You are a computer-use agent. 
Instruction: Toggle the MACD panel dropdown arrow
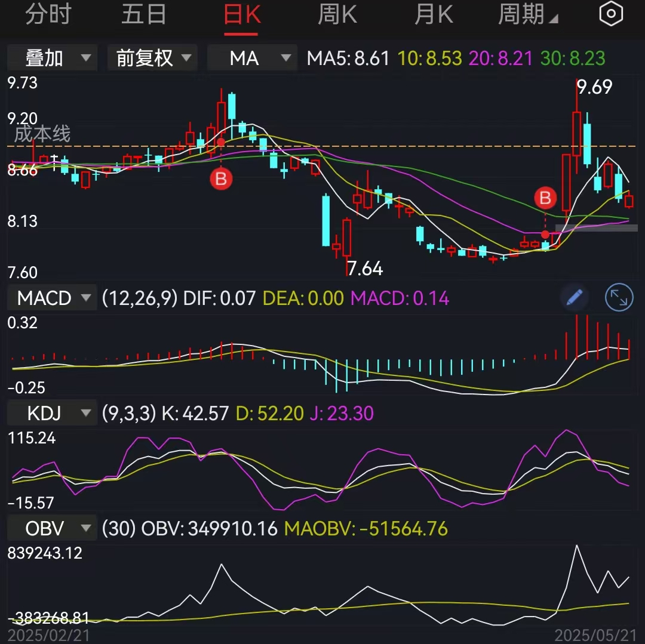85,298
